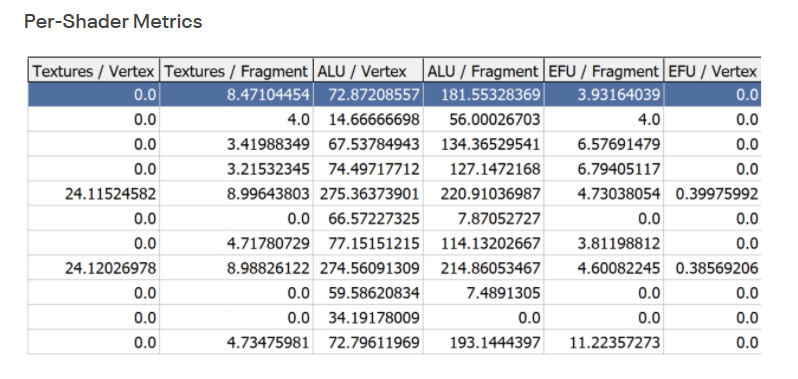Sort by Textures / Vertex column header
The image size is (798, 379).
click(x=94, y=71)
